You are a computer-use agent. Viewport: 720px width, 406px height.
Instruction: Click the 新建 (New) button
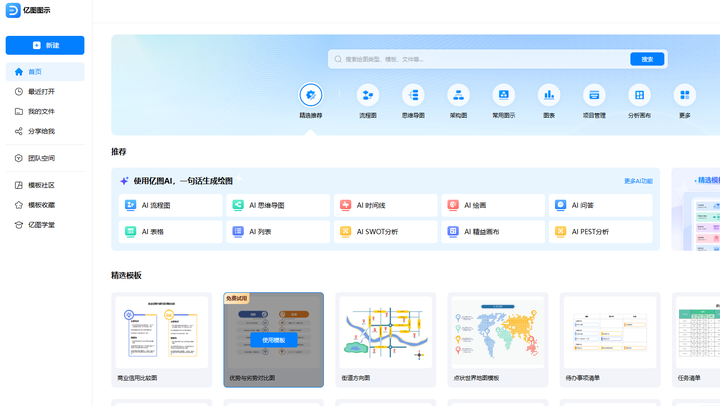[45, 45]
